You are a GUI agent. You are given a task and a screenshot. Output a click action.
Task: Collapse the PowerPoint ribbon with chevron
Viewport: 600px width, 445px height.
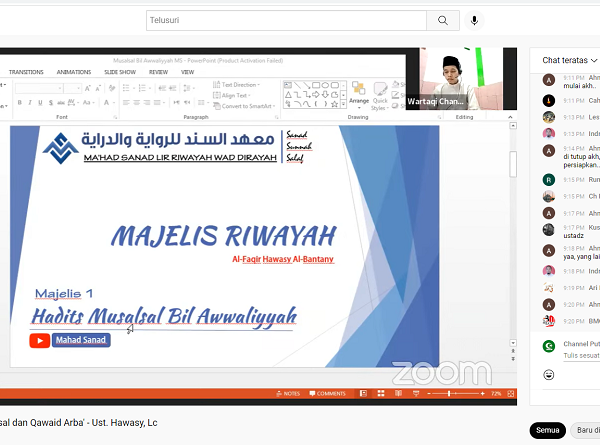[x=510, y=117]
